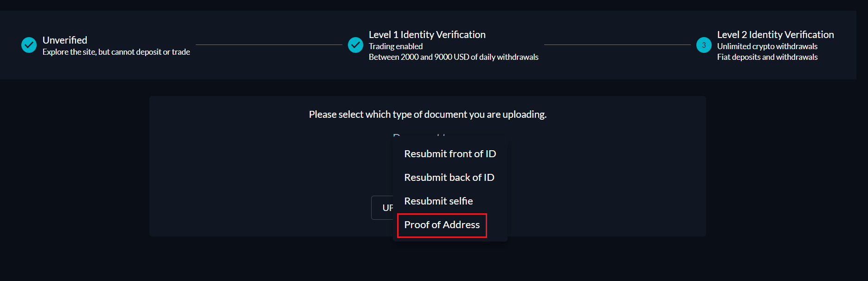Click progress line between Level 1 and Level 2
The image size is (868, 281).
click(x=617, y=45)
